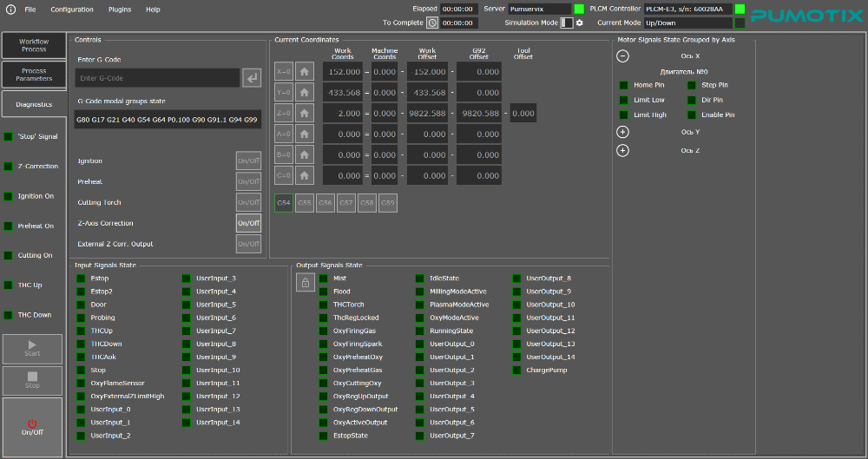Toggle Z-Axis Correction On/Off
Viewport: 868px width, 459px height.
(x=248, y=223)
